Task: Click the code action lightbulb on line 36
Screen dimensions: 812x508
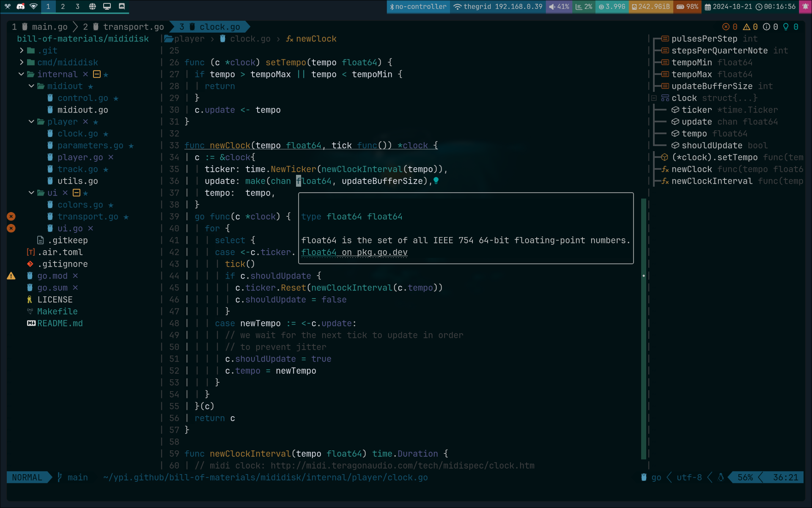Action: coord(436,181)
